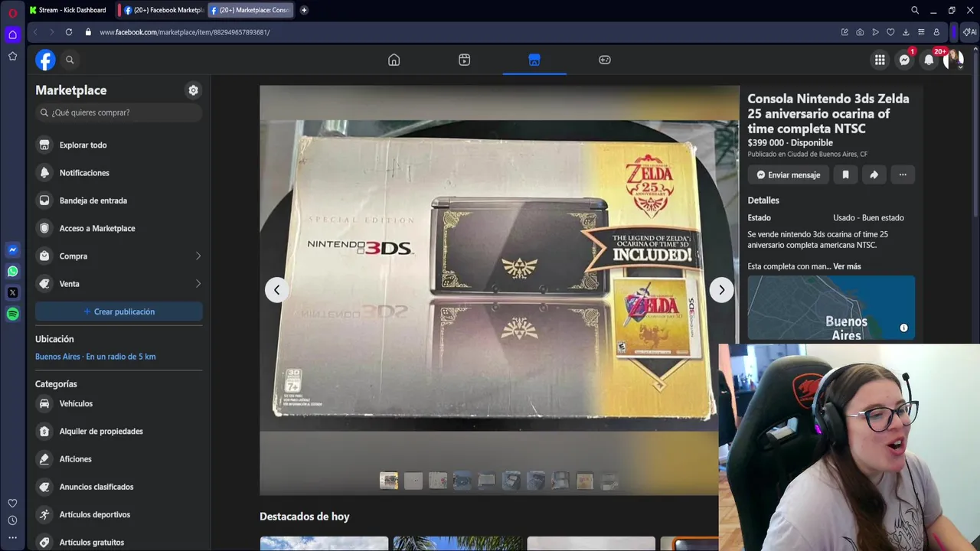The width and height of the screenshot is (980, 551).
Task: Select the ninth photo thumbnail
Action: [585, 481]
